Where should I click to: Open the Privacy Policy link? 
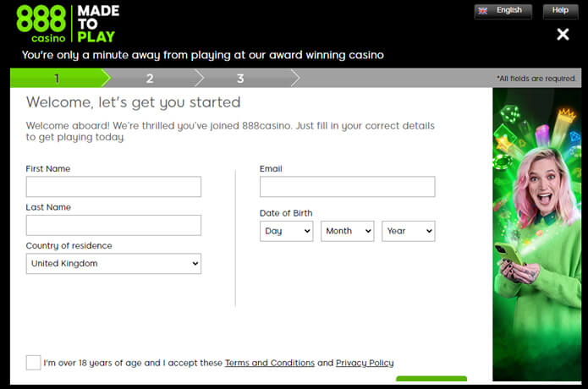[x=365, y=363]
